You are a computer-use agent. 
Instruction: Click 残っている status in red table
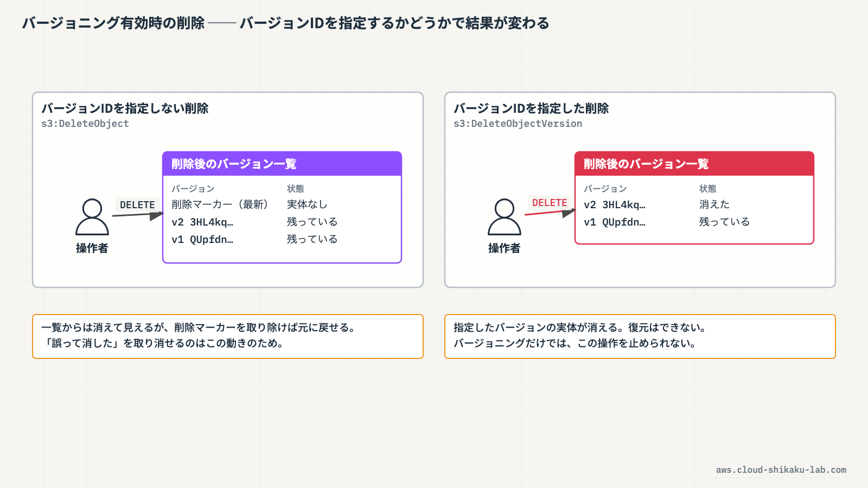[x=725, y=222]
